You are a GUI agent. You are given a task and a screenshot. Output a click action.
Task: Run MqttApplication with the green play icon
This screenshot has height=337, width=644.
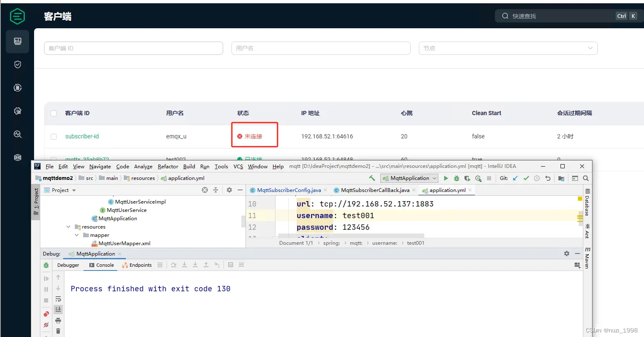446,178
